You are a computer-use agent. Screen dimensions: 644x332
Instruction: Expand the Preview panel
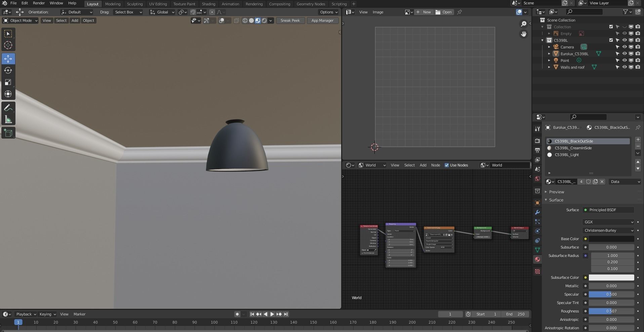point(556,192)
